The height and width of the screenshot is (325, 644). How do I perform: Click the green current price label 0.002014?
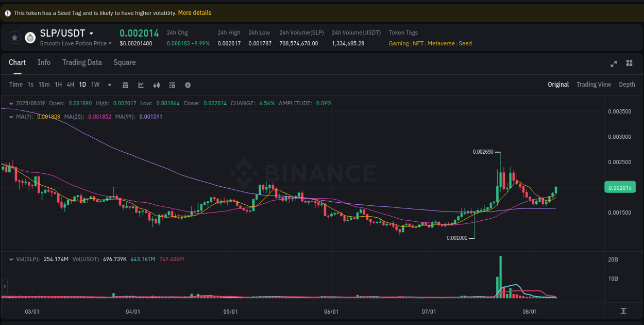(620, 187)
